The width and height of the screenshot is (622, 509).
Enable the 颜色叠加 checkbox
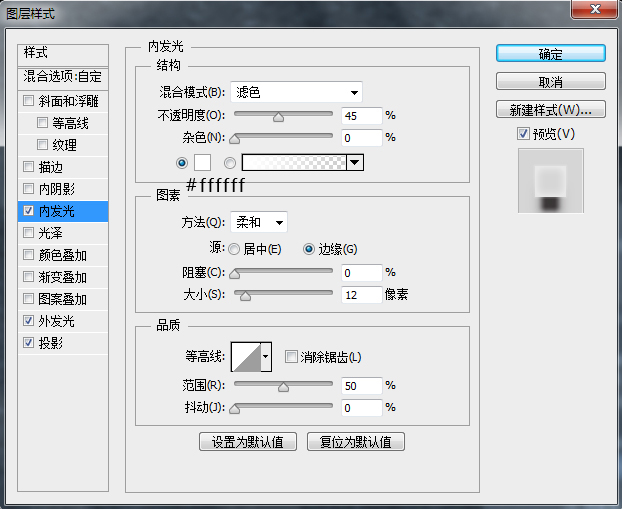(28, 255)
